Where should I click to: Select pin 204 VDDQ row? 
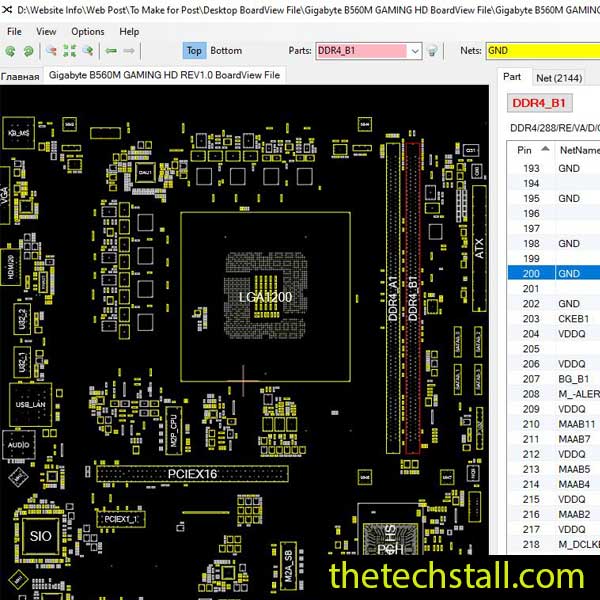pos(554,334)
